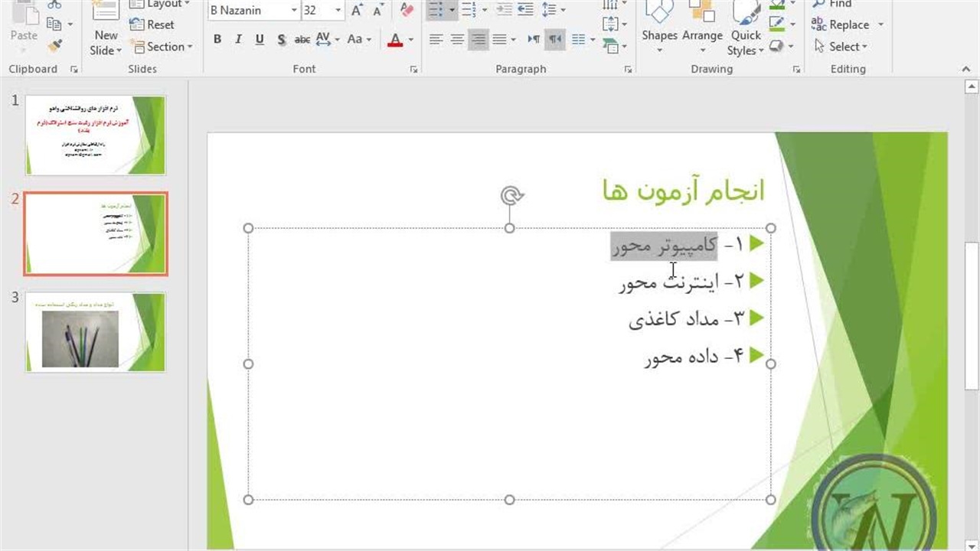
Task: Center the paragraph text
Action: coord(457,40)
